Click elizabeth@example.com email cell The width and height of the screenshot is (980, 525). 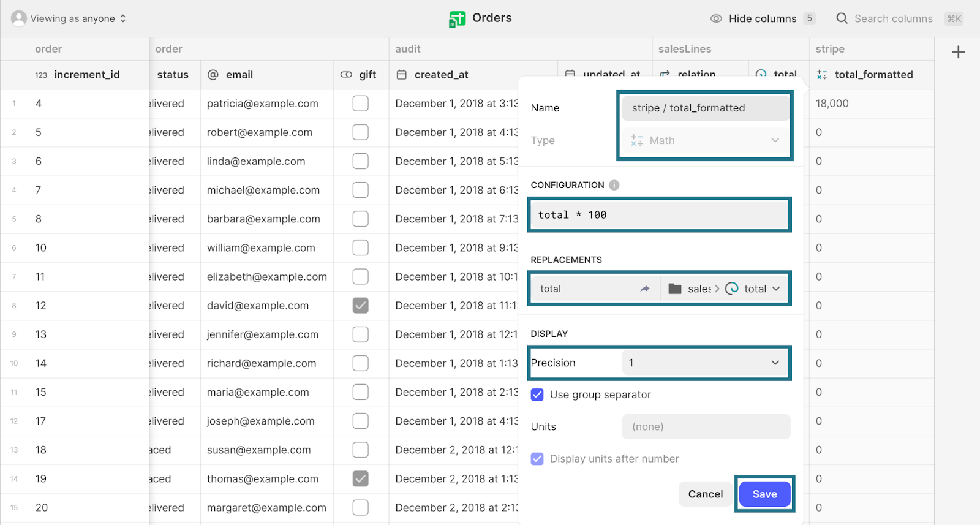click(x=267, y=277)
